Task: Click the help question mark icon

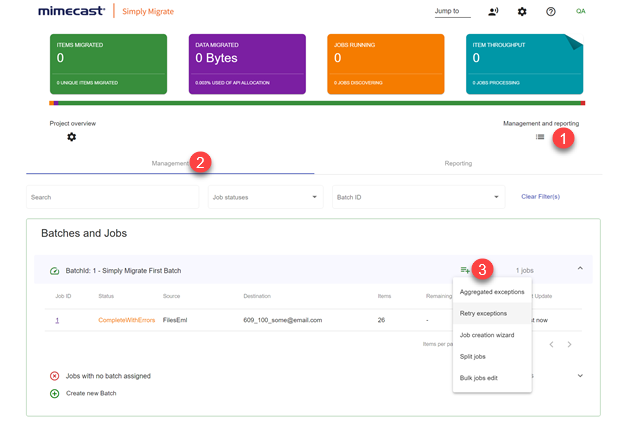Action: click(x=551, y=12)
